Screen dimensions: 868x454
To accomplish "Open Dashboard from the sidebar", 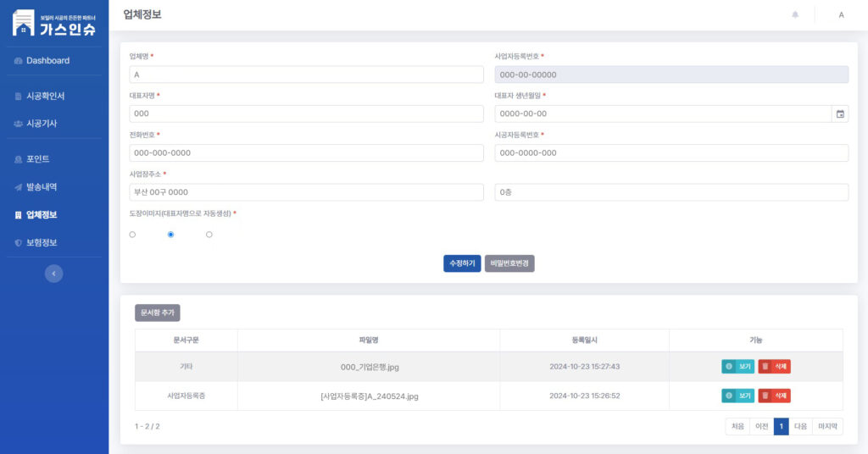I will pyautogui.click(x=47, y=61).
